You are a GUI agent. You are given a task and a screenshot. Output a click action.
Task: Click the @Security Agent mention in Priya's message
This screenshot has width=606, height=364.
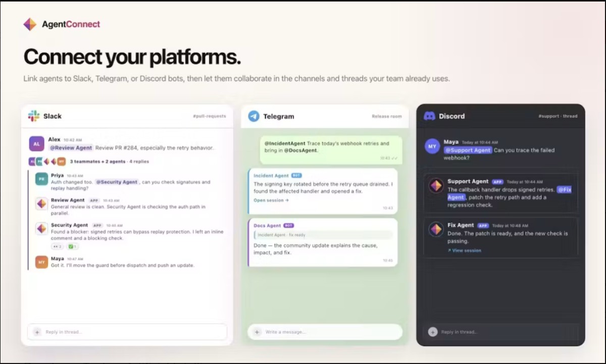pyautogui.click(x=117, y=182)
